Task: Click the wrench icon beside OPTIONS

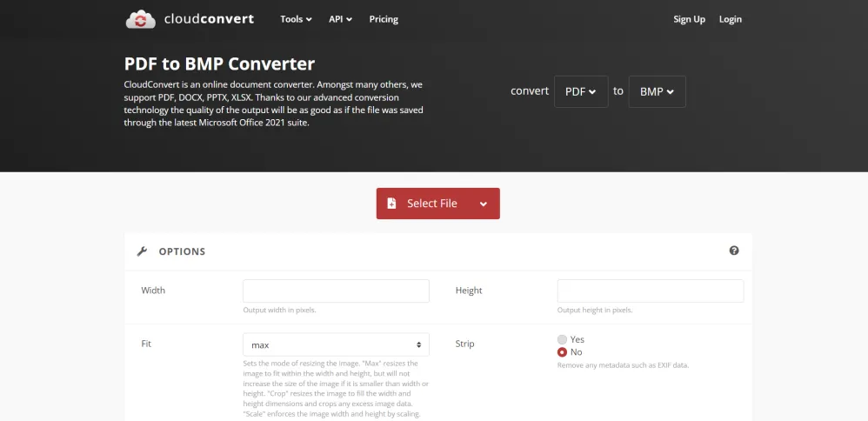Action: [142, 251]
